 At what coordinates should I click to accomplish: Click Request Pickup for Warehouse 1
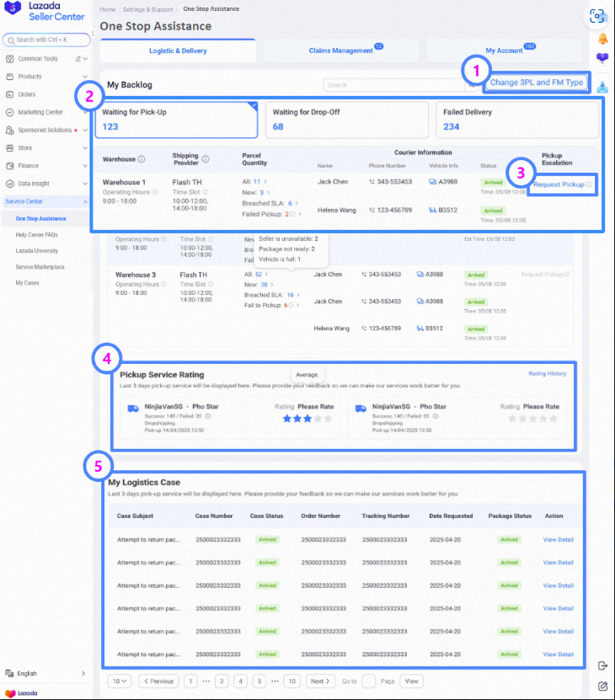pos(561,184)
